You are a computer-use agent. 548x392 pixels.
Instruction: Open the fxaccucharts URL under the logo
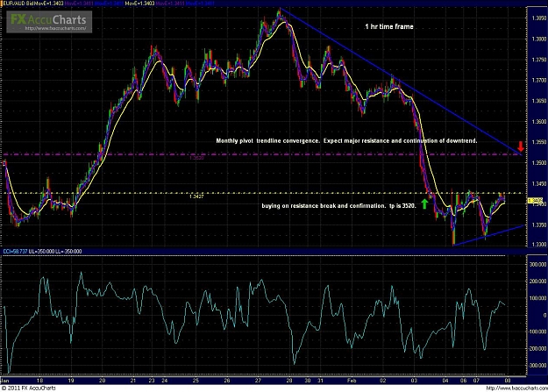tap(55, 29)
